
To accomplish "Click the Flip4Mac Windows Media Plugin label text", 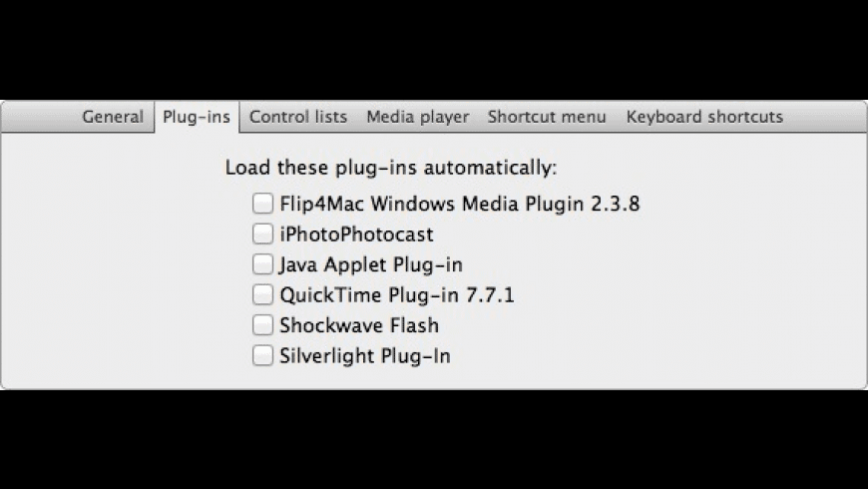I will pyautogui.click(x=459, y=205).
